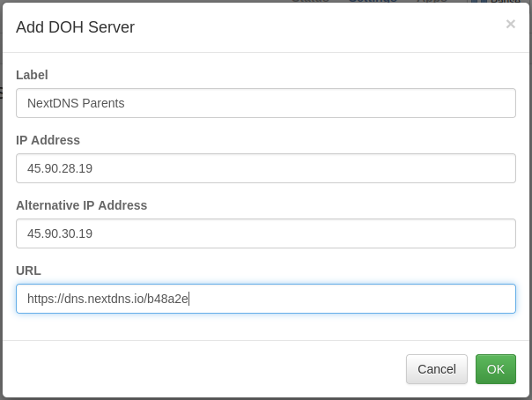Click on the 45.90.30.19 text
The image size is (532, 400).
point(60,233)
